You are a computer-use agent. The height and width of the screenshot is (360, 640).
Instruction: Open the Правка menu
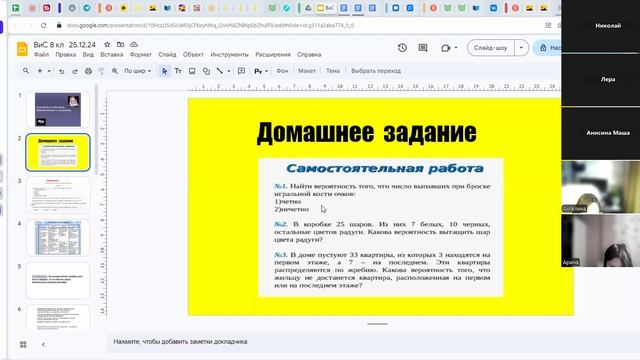66,55
